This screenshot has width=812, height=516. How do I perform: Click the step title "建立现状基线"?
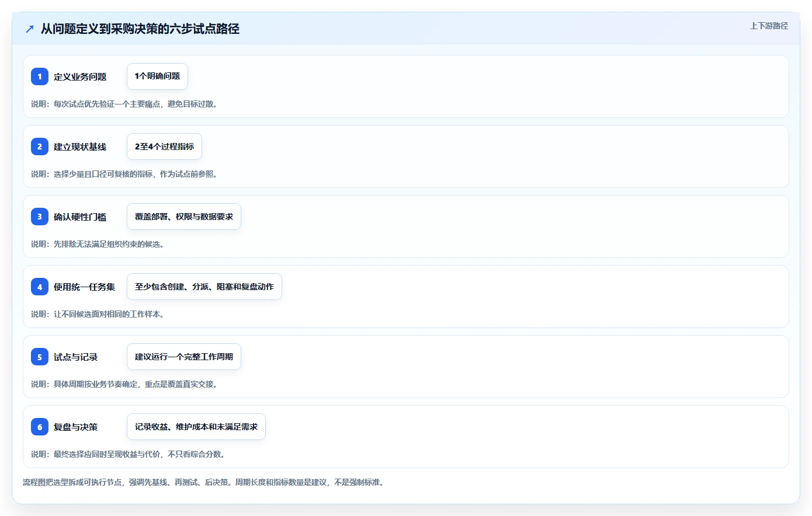point(80,147)
